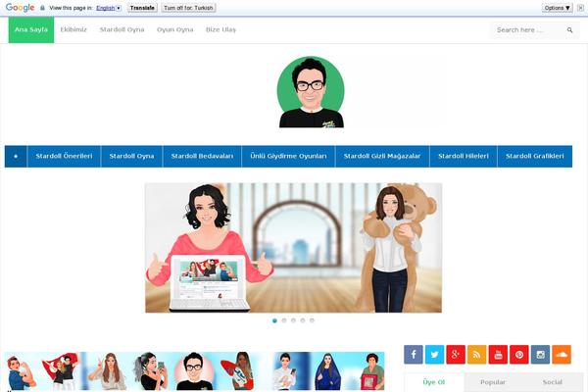Click the avatar banner strip image
588x392 pixels.
[x=194, y=371]
